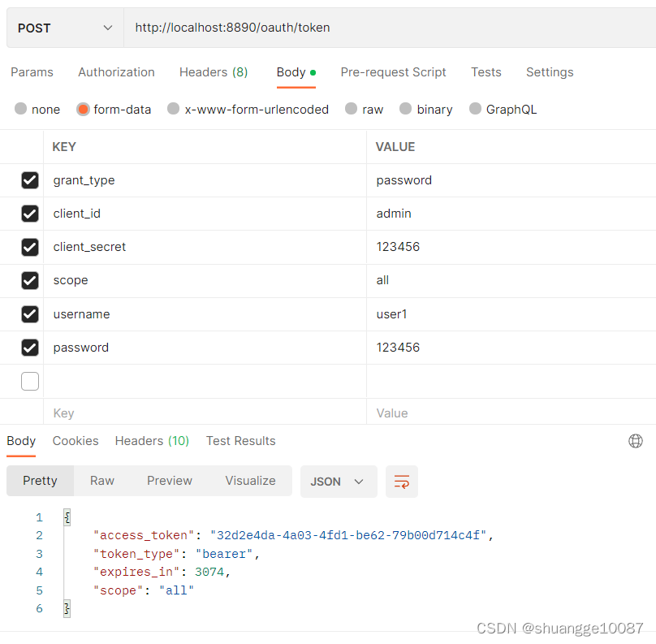Image resolution: width=656 pixels, height=644 pixels.
Task: Toggle line wrapping in the response viewer
Action: (402, 481)
